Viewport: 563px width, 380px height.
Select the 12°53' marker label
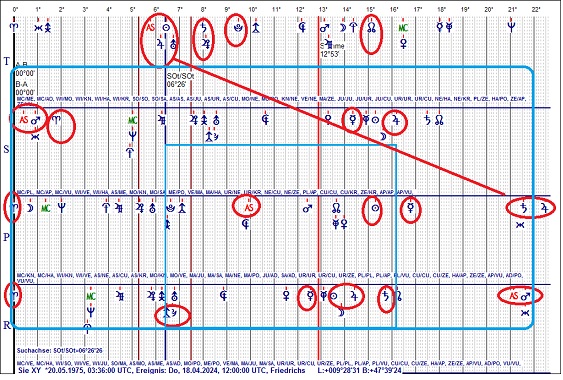click(x=330, y=54)
